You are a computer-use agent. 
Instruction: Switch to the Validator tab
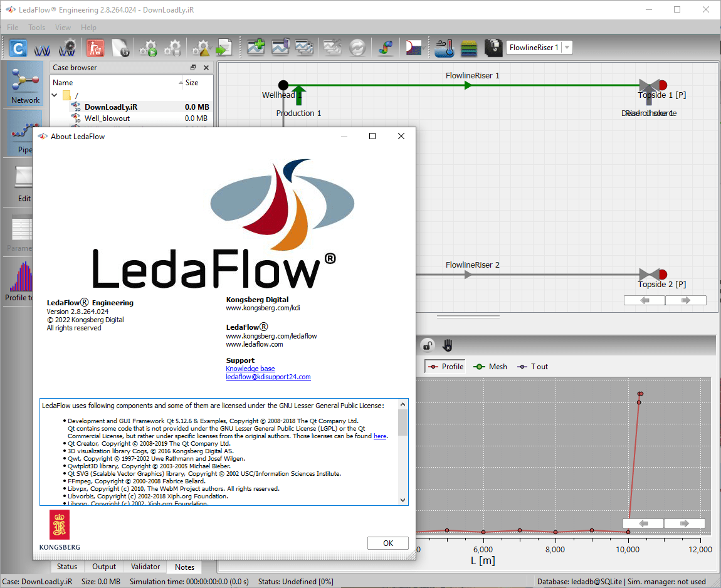click(145, 566)
